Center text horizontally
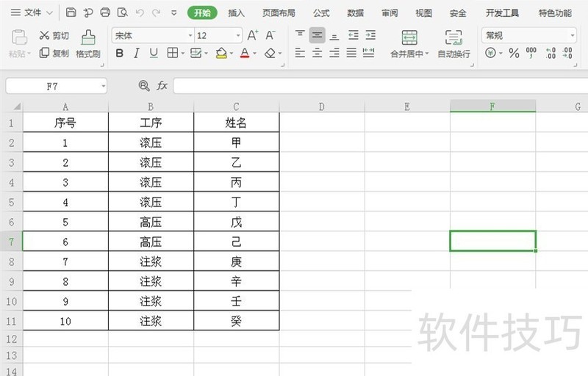588x376 pixels. [x=318, y=53]
